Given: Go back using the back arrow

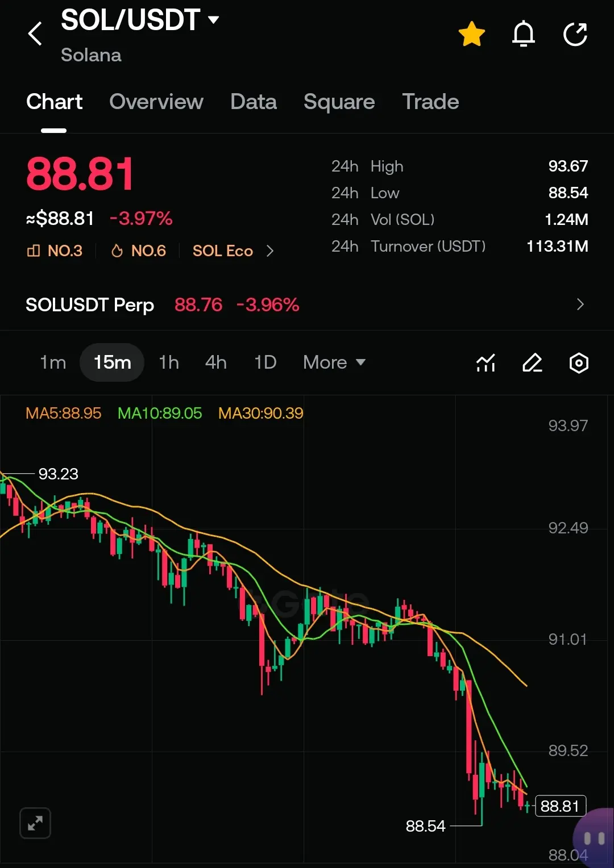Looking at the screenshot, I should click(x=35, y=34).
